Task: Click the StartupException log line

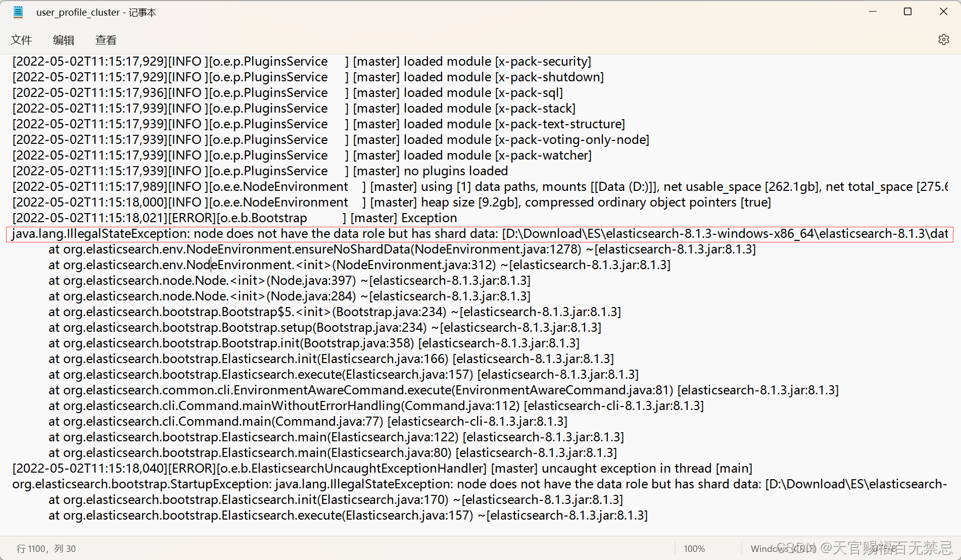Action: (479, 484)
